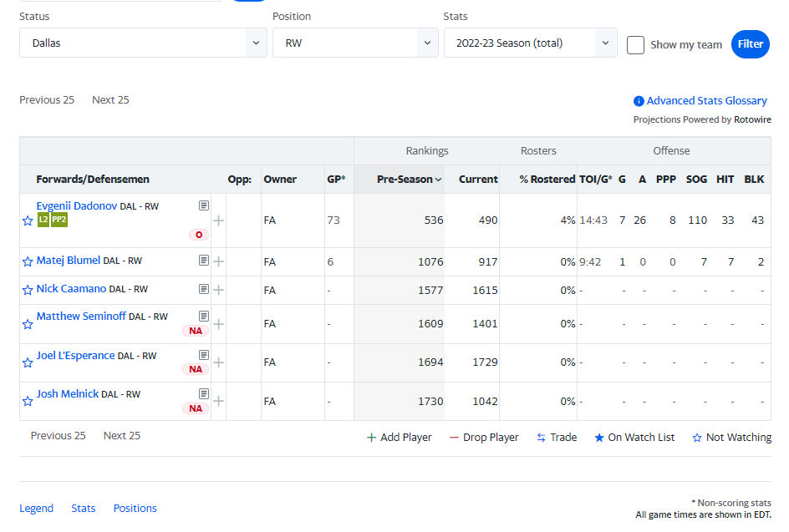This screenshot has height=532, width=789.
Task: Click the PP2 power play badge
Action: [59, 220]
